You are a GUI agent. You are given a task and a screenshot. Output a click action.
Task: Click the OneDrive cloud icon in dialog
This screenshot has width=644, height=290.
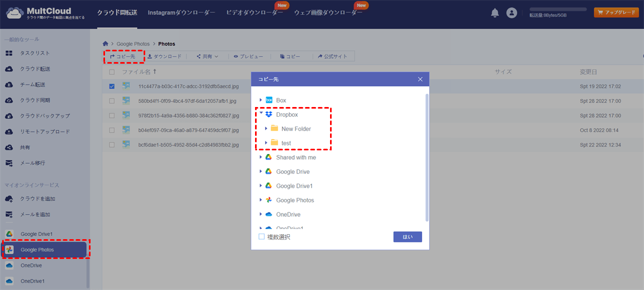[x=269, y=214]
